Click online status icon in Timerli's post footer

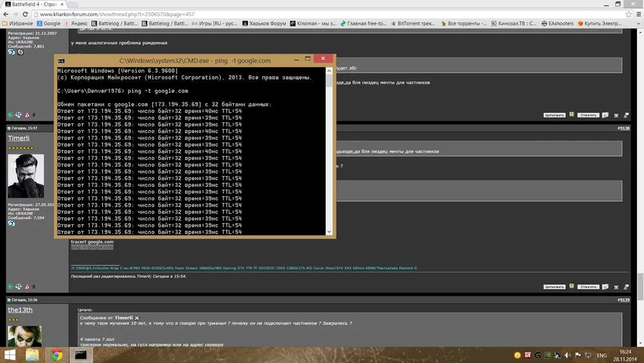coord(10,286)
